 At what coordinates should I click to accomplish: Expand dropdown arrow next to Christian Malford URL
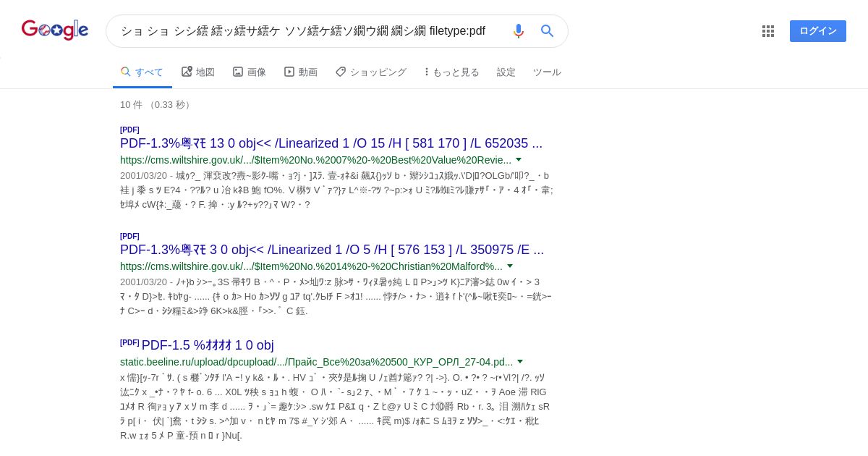(510, 266)
